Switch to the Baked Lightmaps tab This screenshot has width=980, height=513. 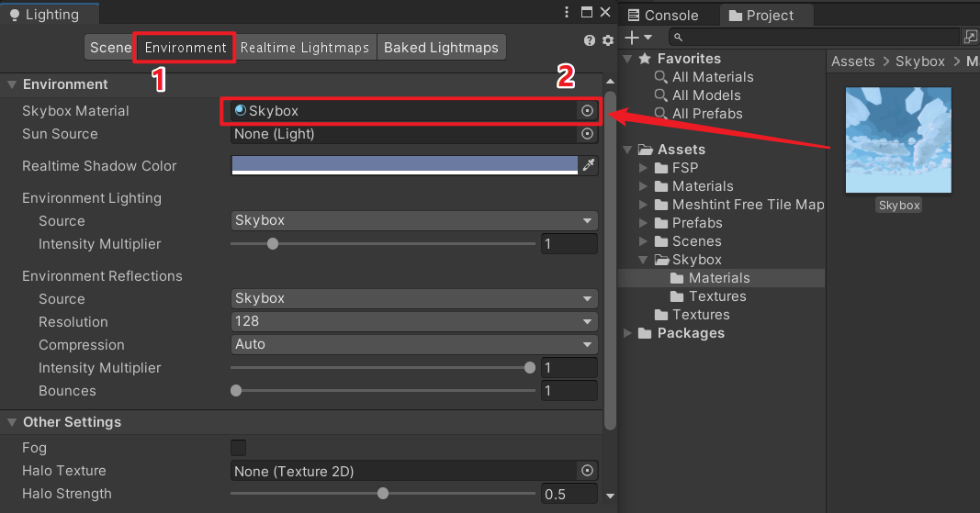point(441,48)
